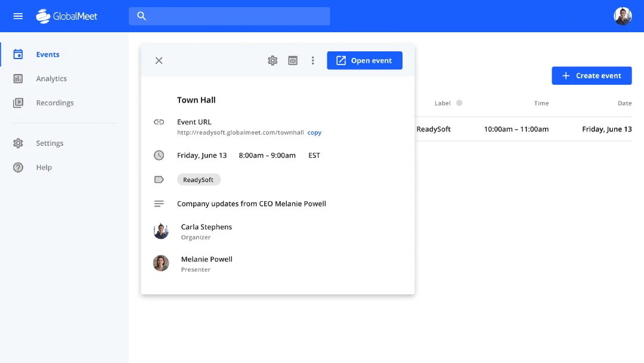644x363 pixels.
Task: Open Recordings from the sidebar
Action: click(x=55, y=103)
